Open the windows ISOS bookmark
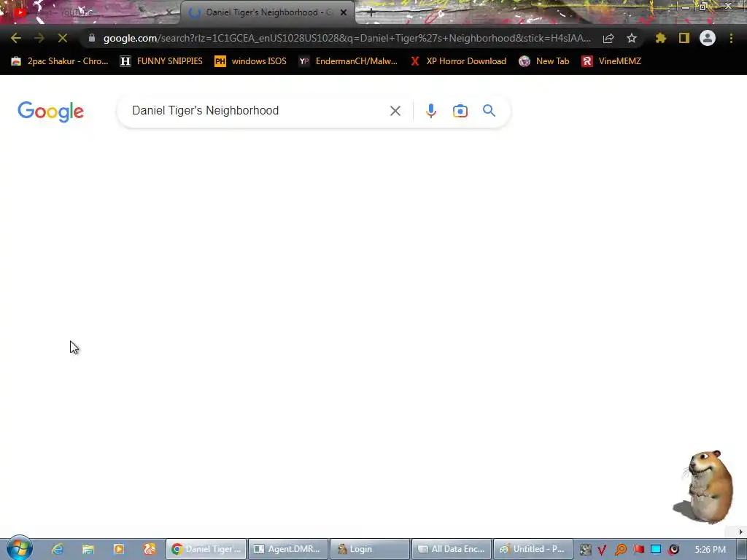 [251, 61]
